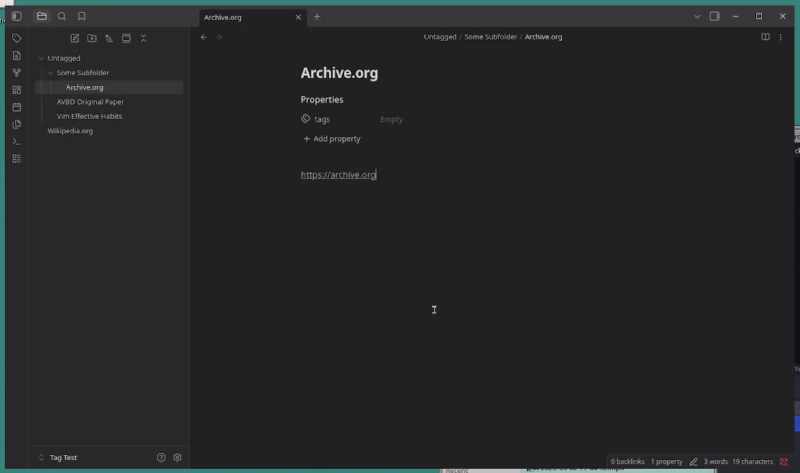Image resolution: width=800 pixels, height=473 pixels.
Task: Open the templates copy icon in the ribbon
Action: click(x=16, y=125)
